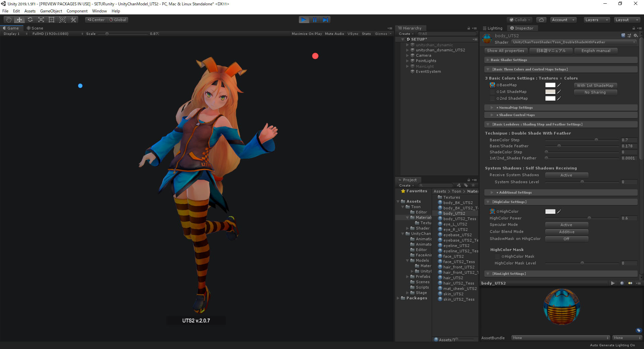Toggle Mute Audio in Game view
This screenshot has width=644, height=349.
tap(334, 34)
